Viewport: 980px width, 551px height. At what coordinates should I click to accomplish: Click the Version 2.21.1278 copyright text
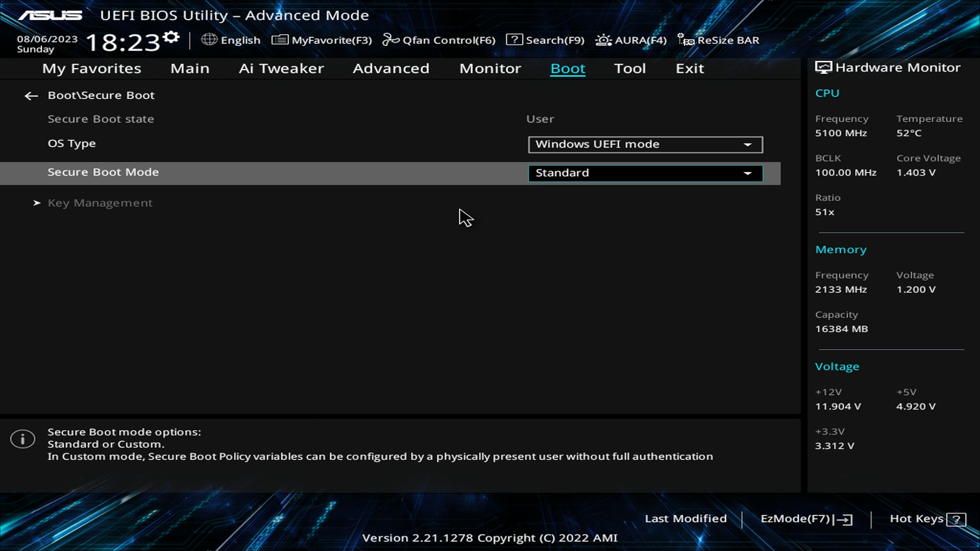489,538
